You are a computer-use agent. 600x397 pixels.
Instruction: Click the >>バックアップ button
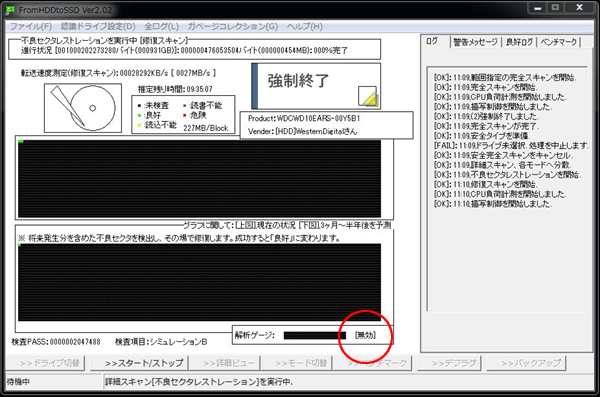click(527, 363)
